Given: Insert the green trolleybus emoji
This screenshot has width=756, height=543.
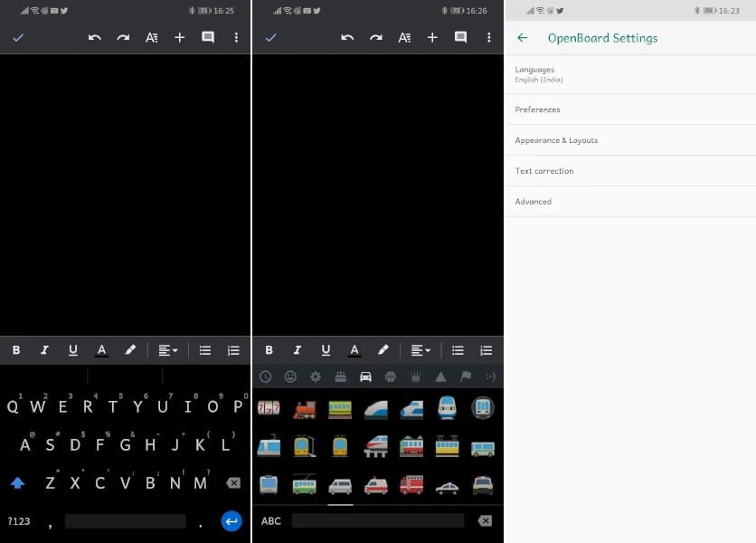Looking at the screenshot, I should (x=304, y=484).
